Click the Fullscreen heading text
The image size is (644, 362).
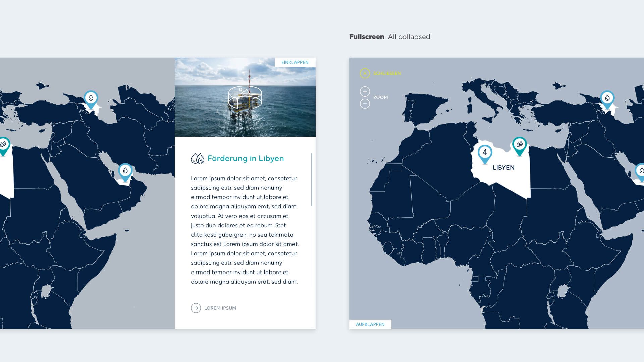coord(367,37)
